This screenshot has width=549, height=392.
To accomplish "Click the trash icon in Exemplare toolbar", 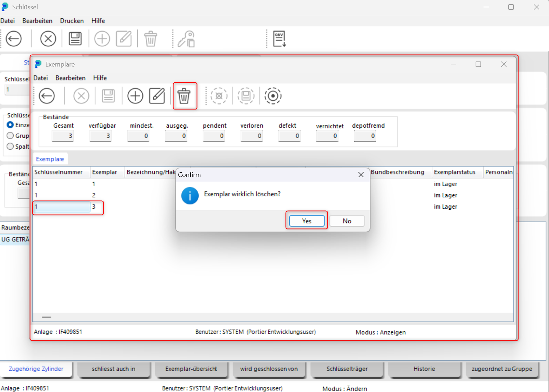I will pos(184,96).
